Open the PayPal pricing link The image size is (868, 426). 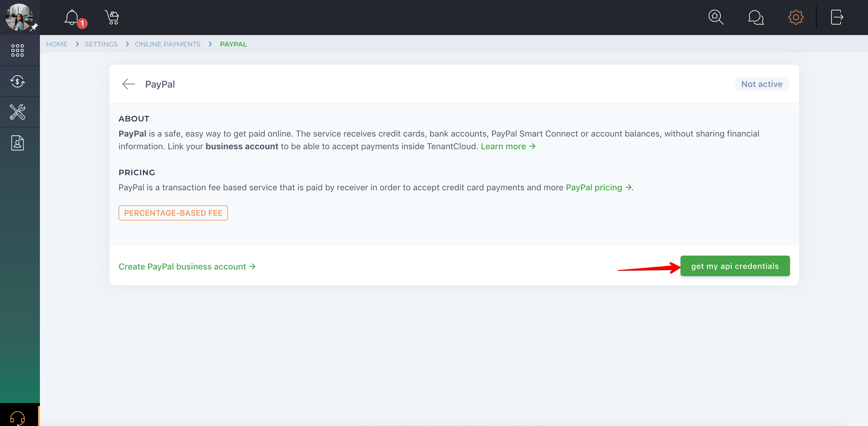coord(599,187)
